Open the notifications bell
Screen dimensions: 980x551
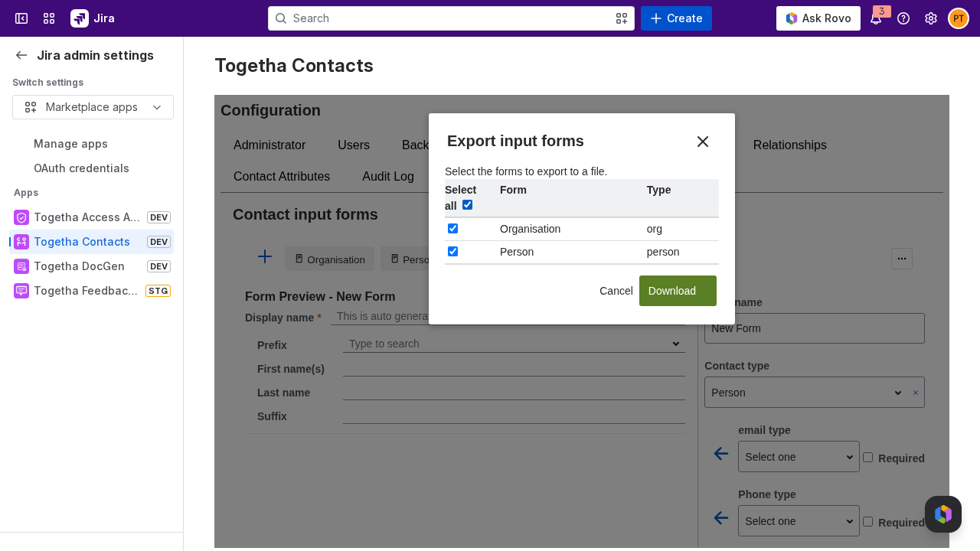[x=876, y=18]
